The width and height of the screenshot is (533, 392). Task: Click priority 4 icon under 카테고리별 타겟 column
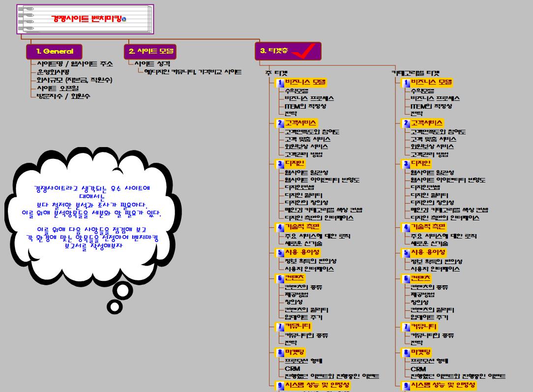[406, 228]
